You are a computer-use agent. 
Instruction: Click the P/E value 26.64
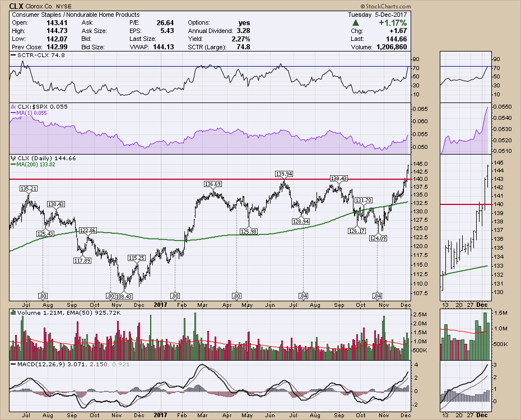[165, 22]
